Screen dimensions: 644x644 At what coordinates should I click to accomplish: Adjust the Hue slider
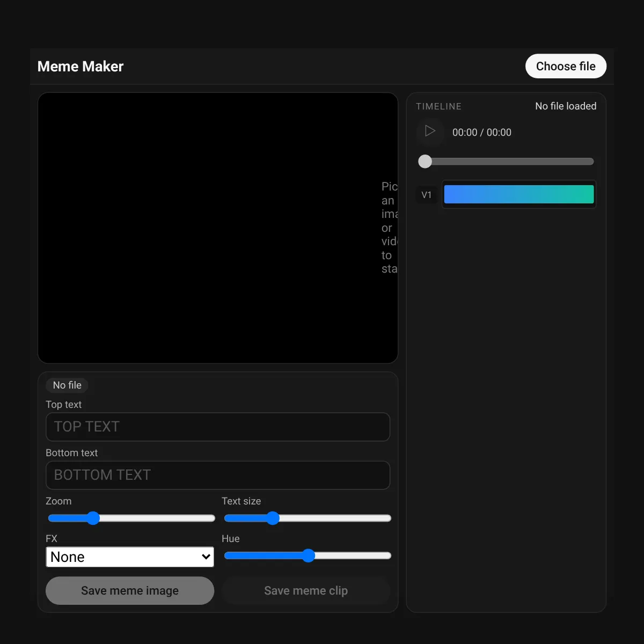pyautogui.click(x=308, y=555)
